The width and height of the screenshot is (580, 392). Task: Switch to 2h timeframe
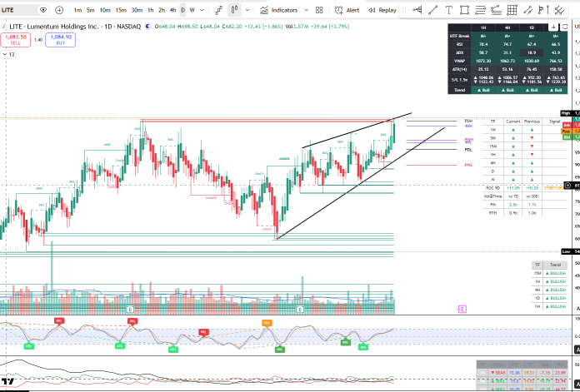click(x=162, y=10)
